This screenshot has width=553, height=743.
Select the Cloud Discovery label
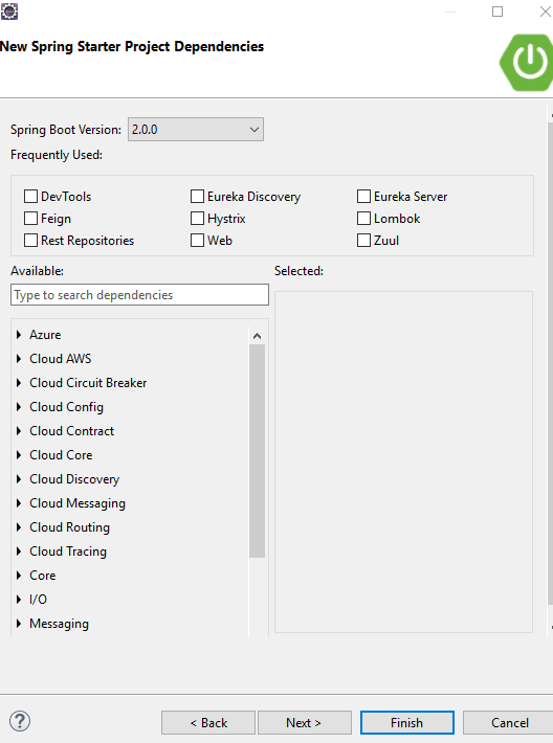tap(74, 479)
